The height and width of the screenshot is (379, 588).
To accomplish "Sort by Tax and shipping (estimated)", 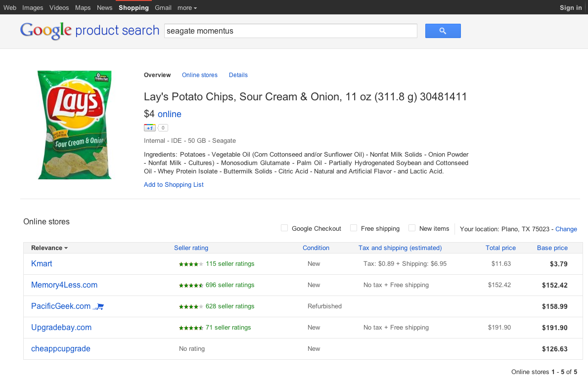I will [x=400, y=248].
